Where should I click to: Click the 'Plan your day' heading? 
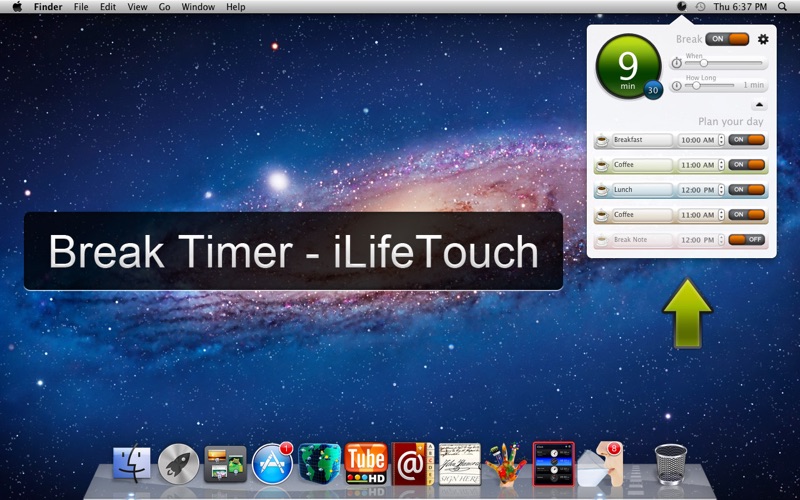(731, 121)
